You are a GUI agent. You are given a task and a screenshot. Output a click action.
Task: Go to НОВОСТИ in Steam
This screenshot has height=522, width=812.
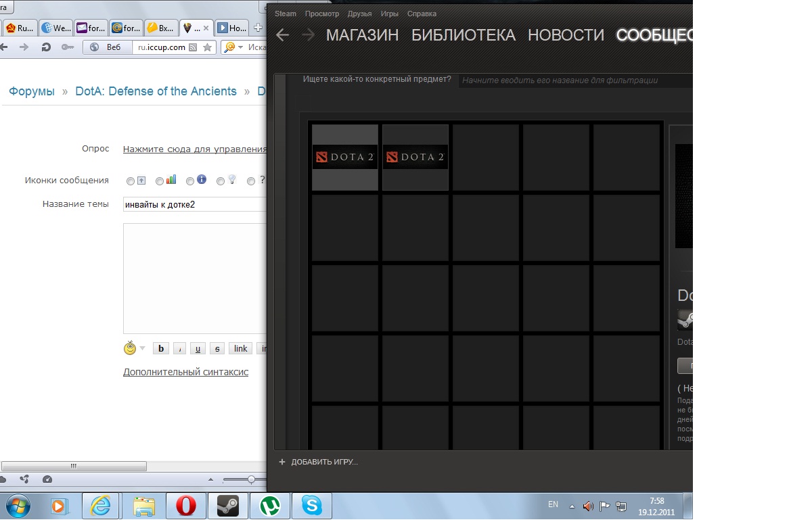(x=566, y=35)
